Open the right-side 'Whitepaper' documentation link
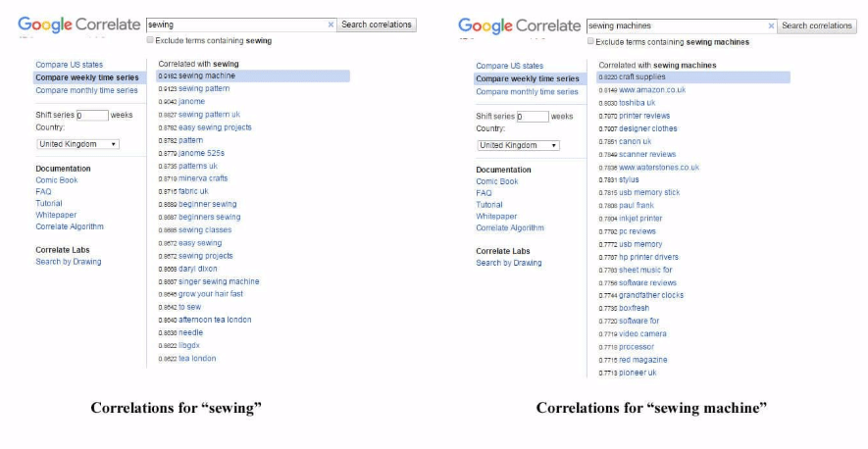Viewport: 868px width, 449px height. click(496, 216)
